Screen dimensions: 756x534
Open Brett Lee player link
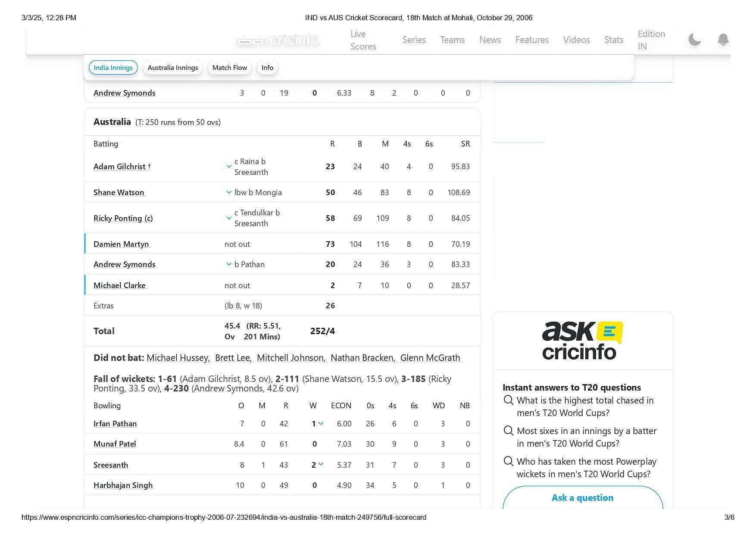234,357
